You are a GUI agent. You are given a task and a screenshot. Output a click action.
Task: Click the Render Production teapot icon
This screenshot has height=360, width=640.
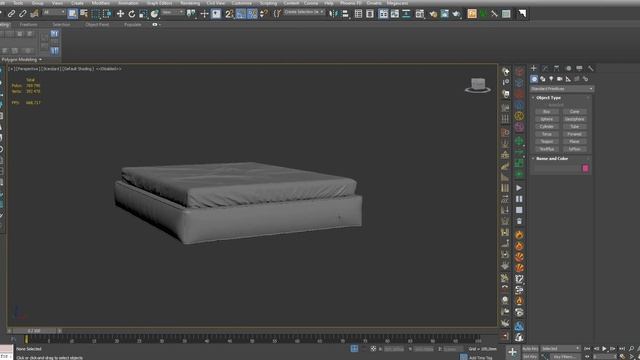click(x=456, y=14)
